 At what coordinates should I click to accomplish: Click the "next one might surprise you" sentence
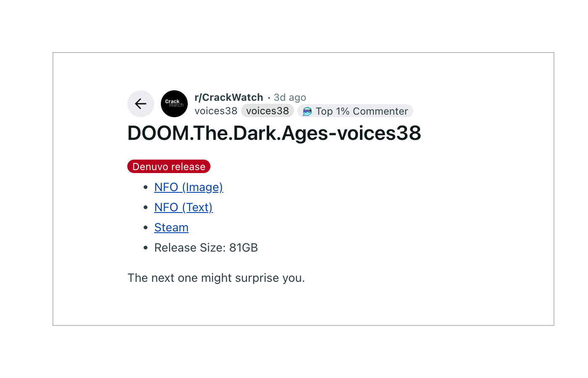(216, 278)
